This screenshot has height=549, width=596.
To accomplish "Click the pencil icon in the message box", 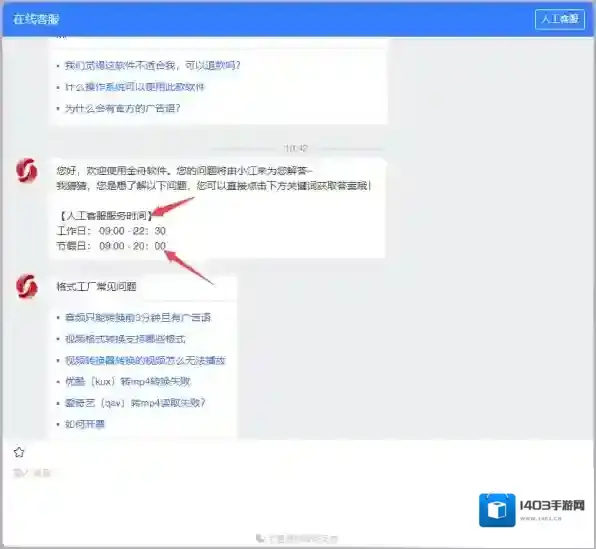I will [19, 473].
